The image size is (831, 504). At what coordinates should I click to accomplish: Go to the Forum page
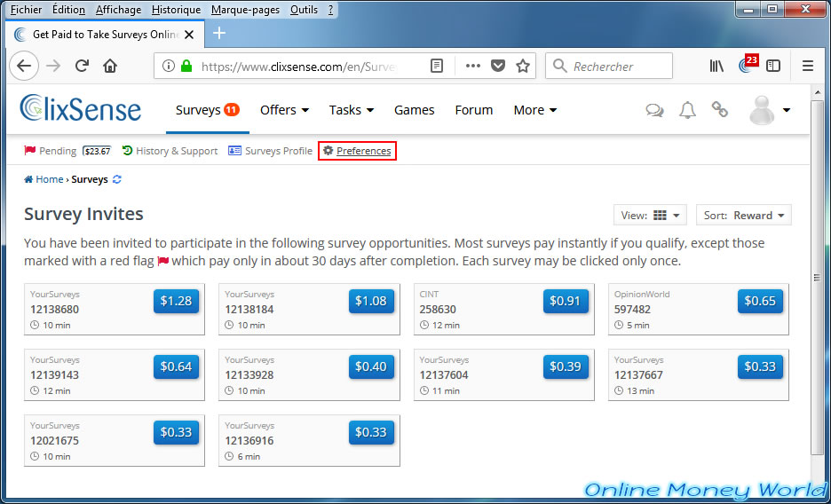click(x=474, y=110)
